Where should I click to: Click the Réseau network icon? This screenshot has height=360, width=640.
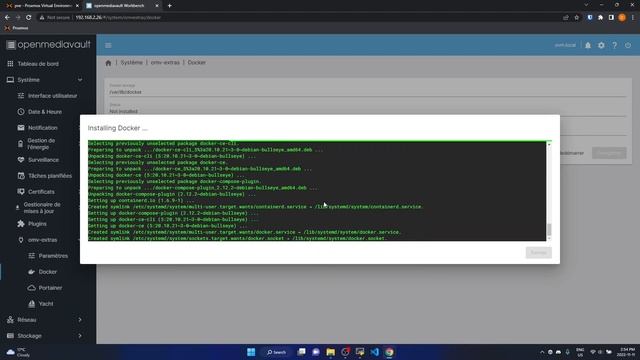click(x=10, y=320)
